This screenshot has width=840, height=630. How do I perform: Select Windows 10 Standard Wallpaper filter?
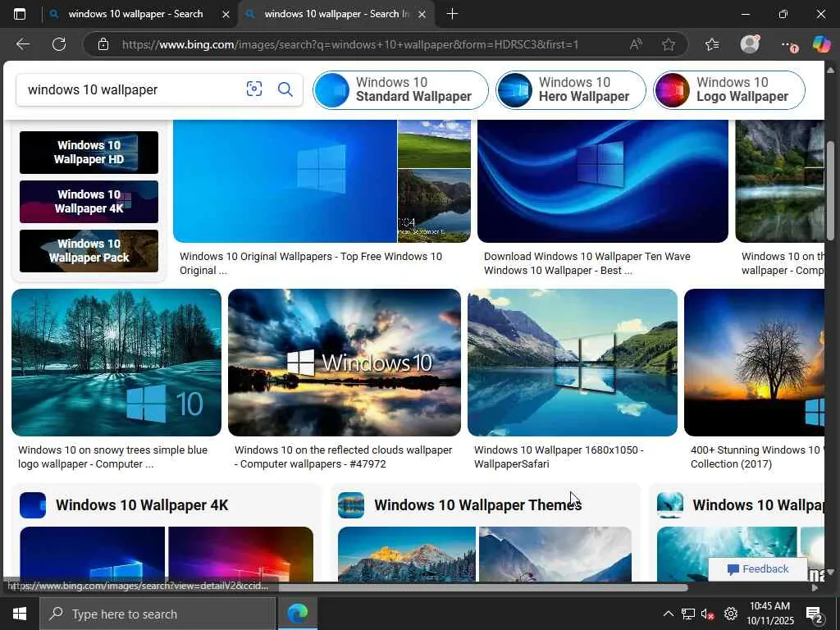pos(400,90)
